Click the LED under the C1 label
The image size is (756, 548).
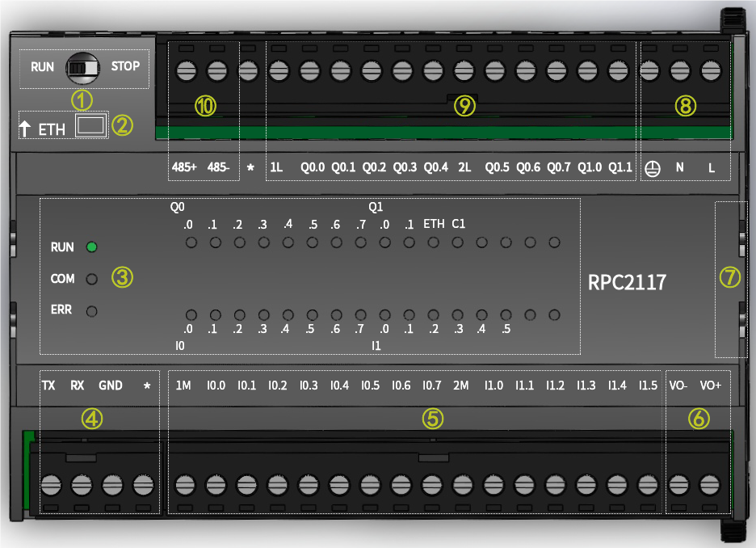tap(458, 242)
